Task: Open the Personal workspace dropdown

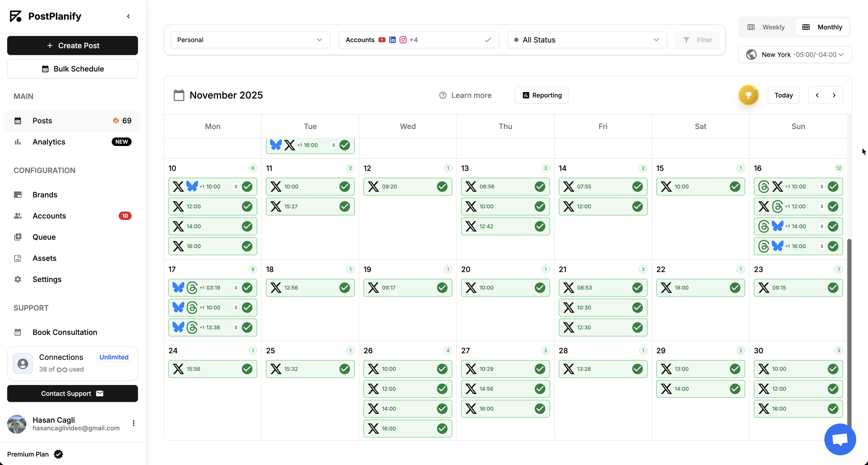Action: click(x=250, y=40)
